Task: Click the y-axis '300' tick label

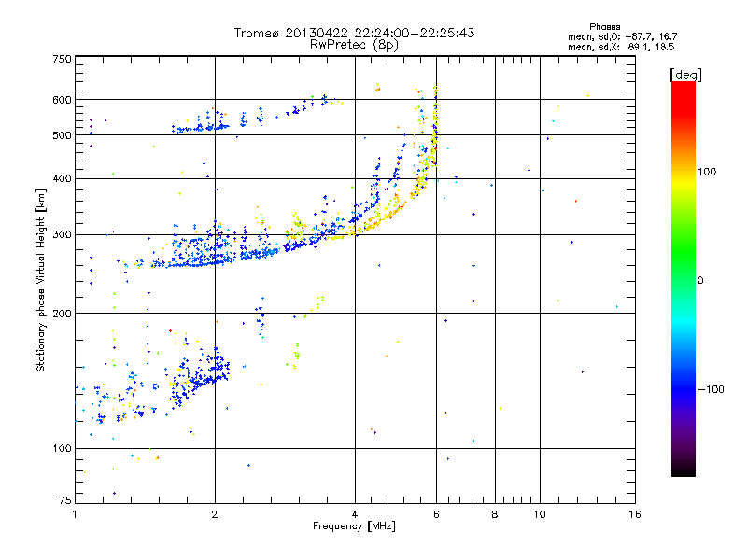Action: pos(62,235)
